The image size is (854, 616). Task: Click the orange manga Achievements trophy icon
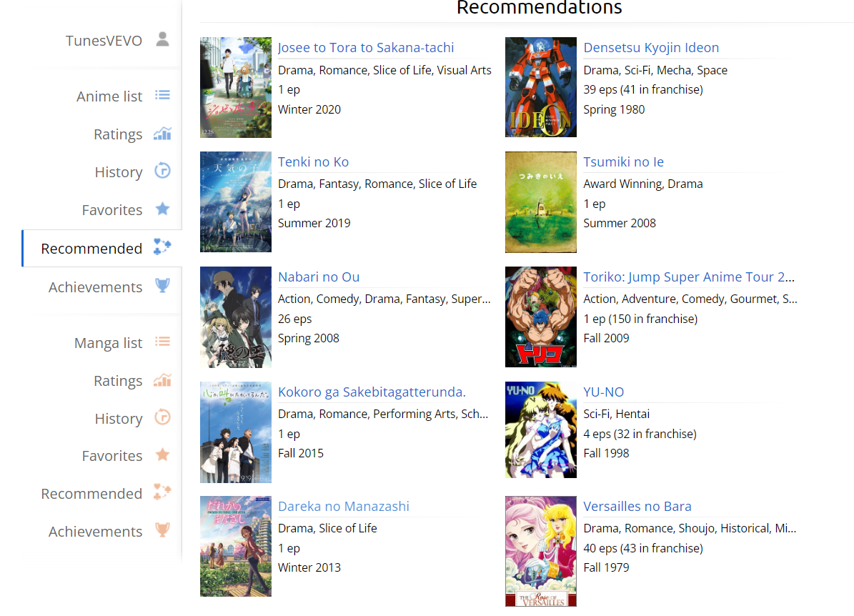tap(163, 531)
